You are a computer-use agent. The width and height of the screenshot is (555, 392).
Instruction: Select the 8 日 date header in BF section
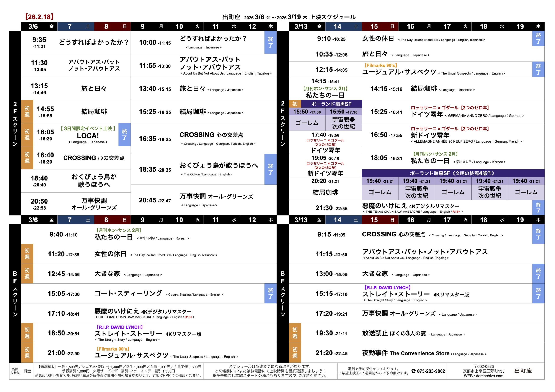click(x=112, y=220)
